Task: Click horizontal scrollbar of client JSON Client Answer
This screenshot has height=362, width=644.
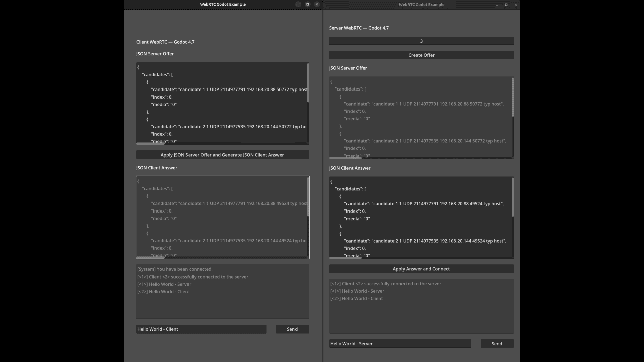Action: click(x=150, y=258)
